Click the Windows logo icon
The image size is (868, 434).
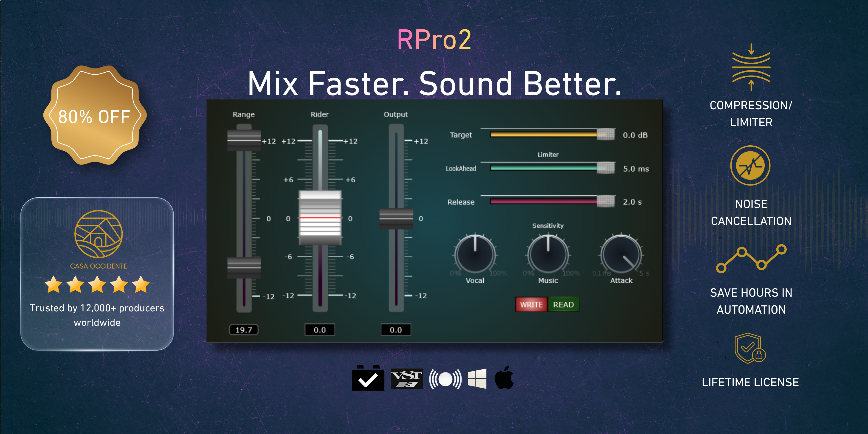click(477, 379)
